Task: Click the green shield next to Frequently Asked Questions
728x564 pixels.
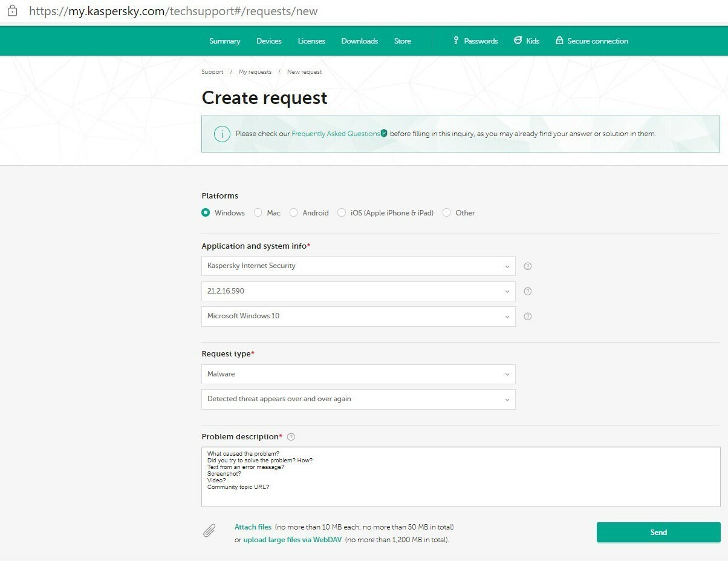Action: tap(384, 133)
